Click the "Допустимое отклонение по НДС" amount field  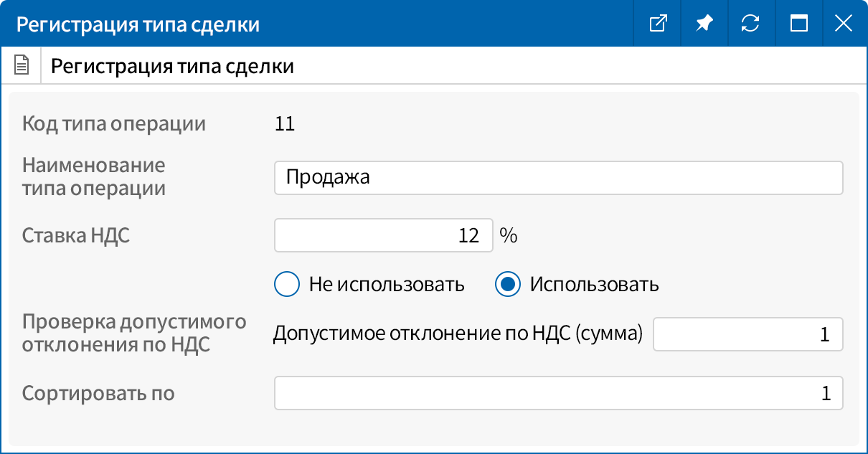point(746,334)
